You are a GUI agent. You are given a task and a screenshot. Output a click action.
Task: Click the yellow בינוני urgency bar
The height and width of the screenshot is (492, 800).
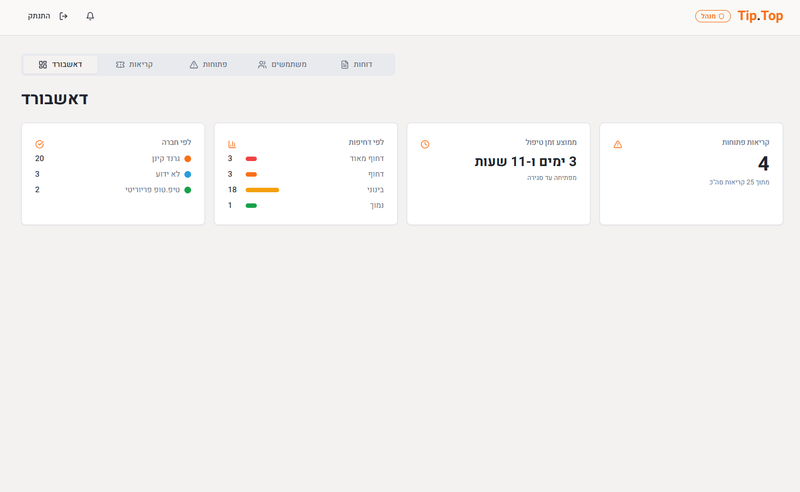262,190
